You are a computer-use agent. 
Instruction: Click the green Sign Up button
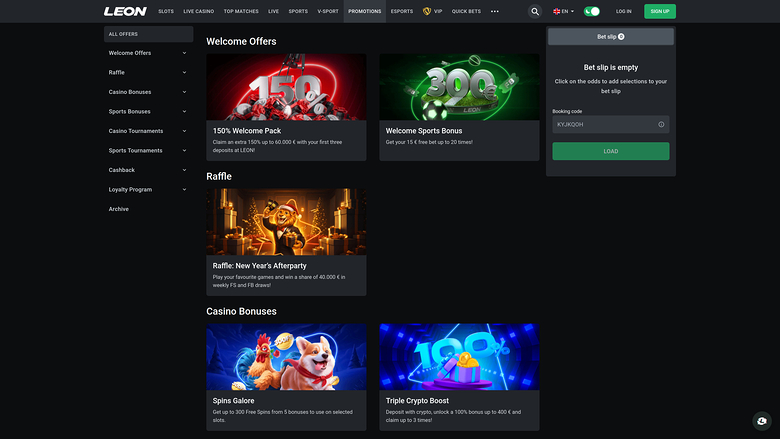[660, 11]
